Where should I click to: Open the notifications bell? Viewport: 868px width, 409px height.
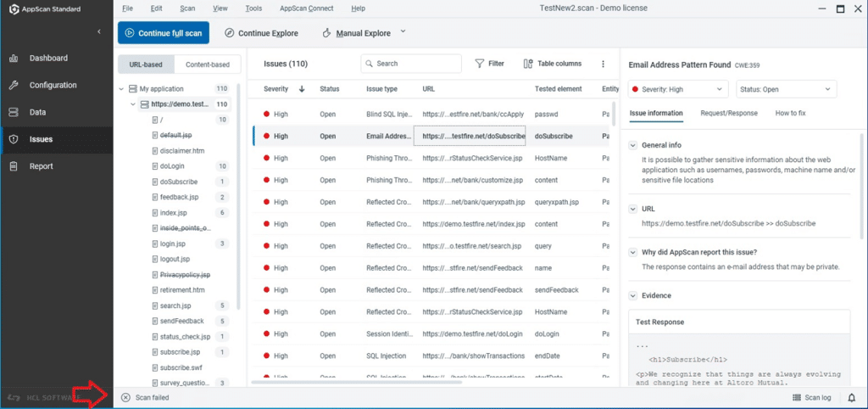[852, 397]
